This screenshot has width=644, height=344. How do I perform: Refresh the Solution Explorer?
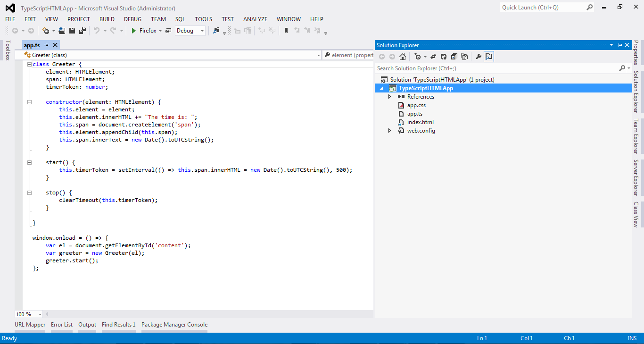444,56
